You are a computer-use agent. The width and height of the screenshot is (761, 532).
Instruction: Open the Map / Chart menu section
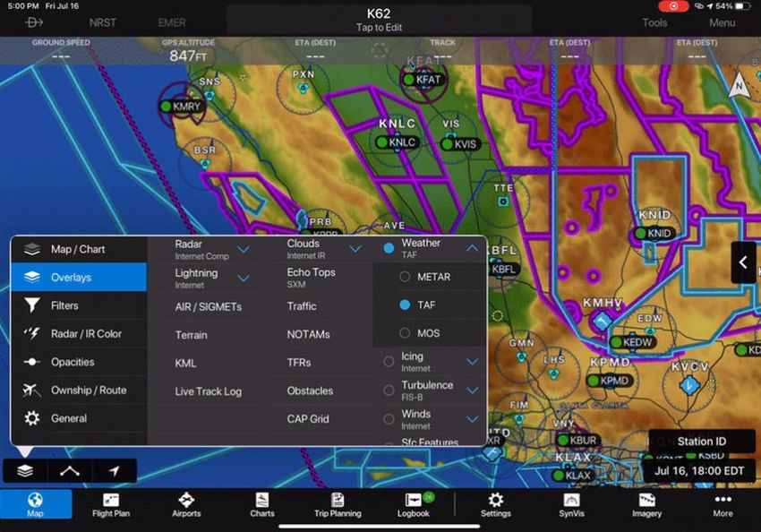79,249
